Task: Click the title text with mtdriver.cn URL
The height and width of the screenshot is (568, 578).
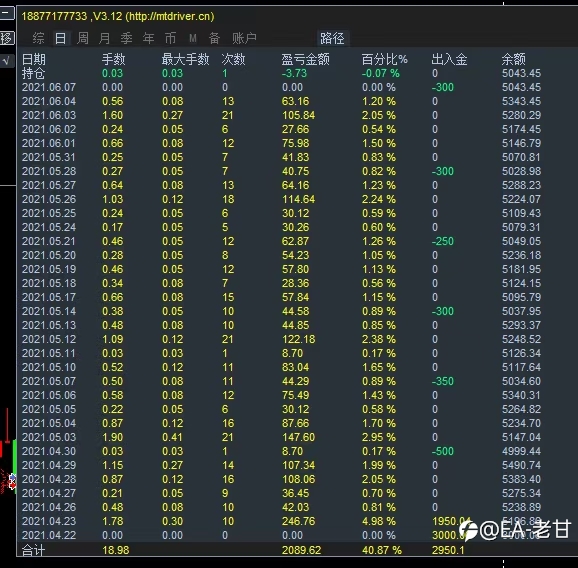Action: (x=118, y=17)
